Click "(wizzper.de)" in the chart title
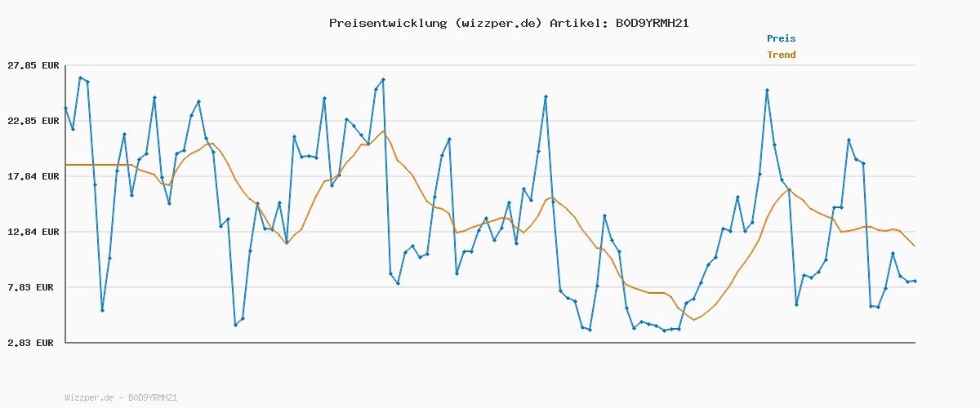980x408 pixels. coord(497,23)
